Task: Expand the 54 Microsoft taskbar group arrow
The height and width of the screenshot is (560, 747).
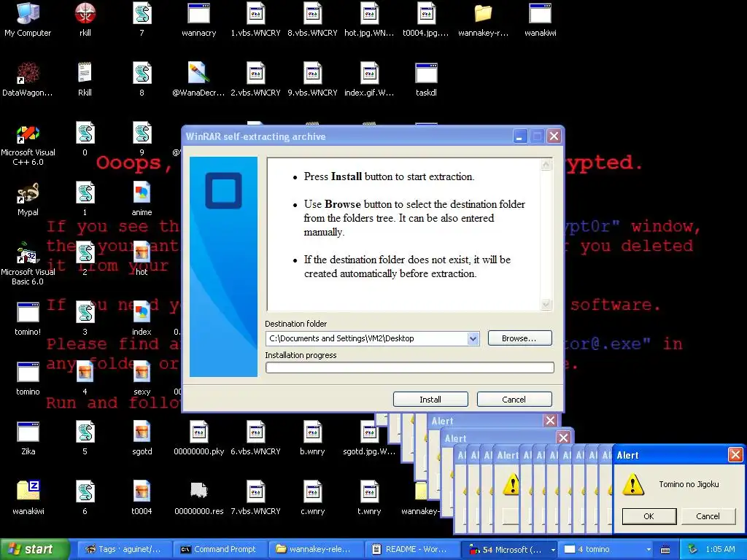Action: point(553,550)
